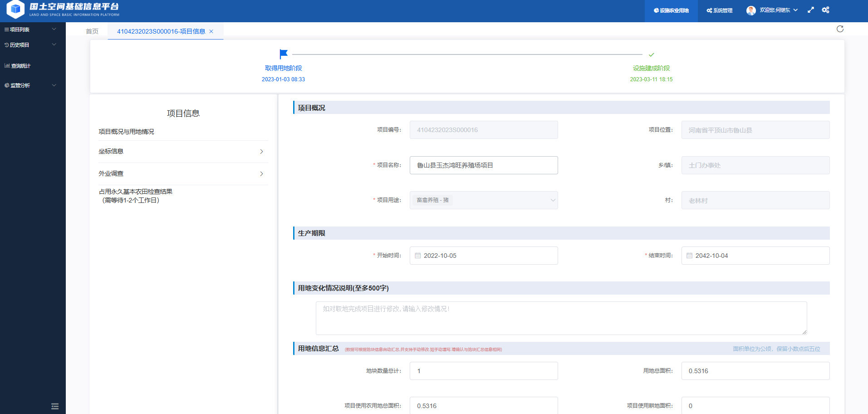Select the 4104232023S000016-项目信息 tab
Viewport: 868px width, 414px height.
pyautogui.click(x=161, y=31)
